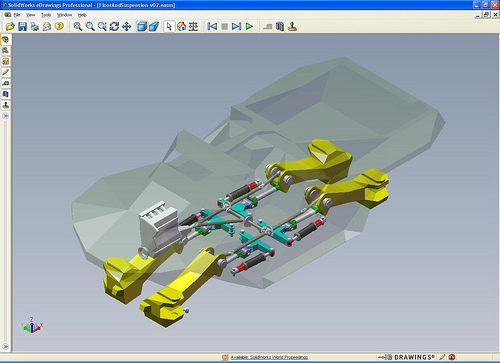Select the Pan four-arrow tool
This screenshot has width=500, height=363.
click(127, 26)
